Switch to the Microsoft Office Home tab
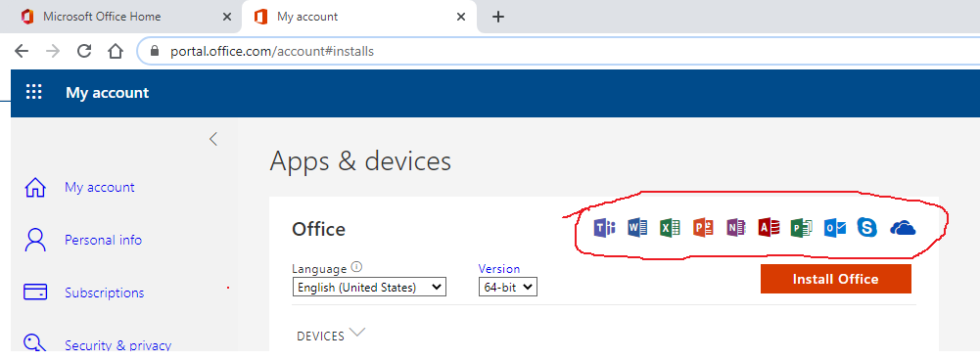Viewport: 980px width, 360px height. tap(120, 17)
